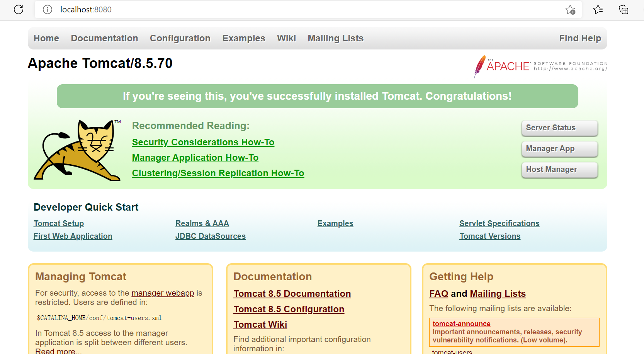Image resolution: width=644 pixels, height=354 pixels.
Task: Click the $CATALINA_HOME/conf/tomcat-users.xml path text
Action: point(99,318)
